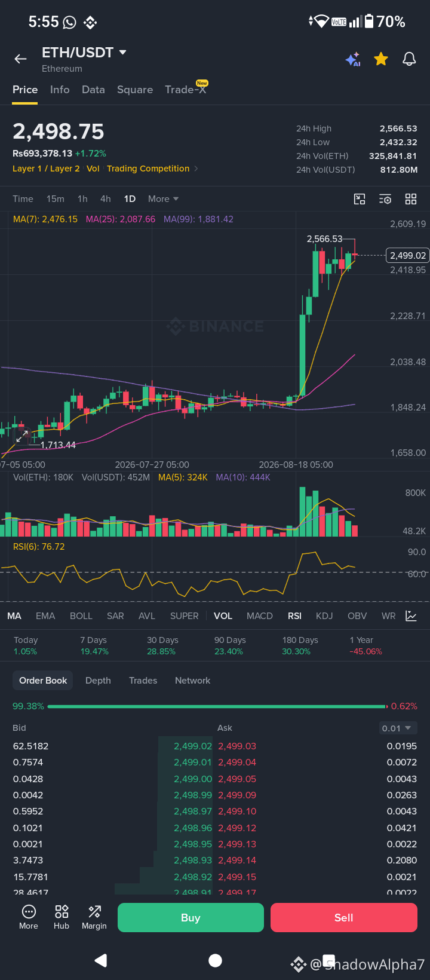This screenshot has width=430, height=980.
Task: Open the Hub icon
Action: tap(62, 917)
